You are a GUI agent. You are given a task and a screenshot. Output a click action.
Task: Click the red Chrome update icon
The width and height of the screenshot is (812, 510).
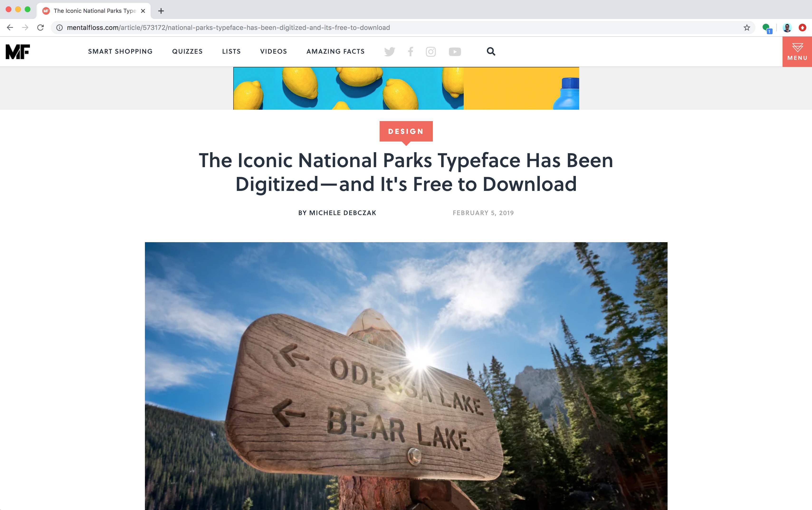802,28
